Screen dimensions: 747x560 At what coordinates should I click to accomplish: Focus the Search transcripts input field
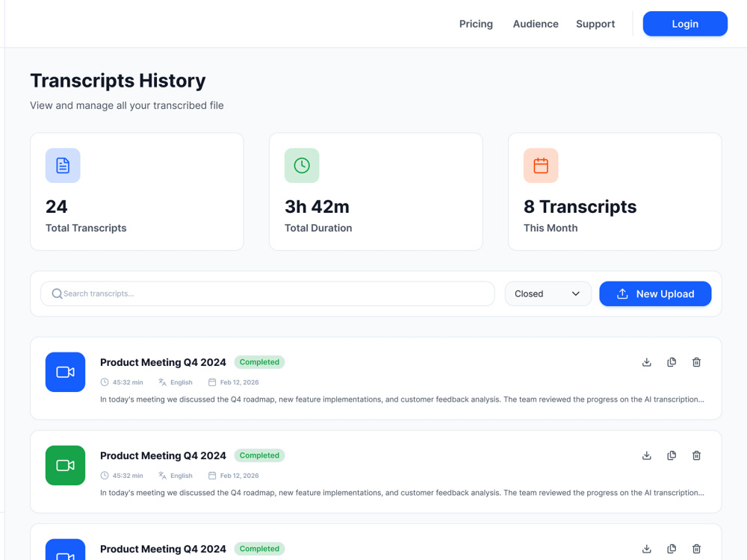[267, 293]
